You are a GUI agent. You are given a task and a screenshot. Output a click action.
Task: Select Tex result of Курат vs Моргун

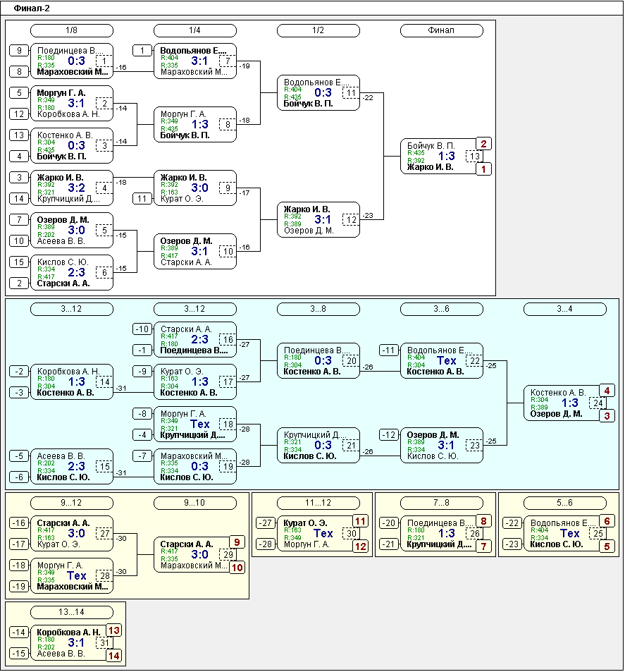coord(323,533)
